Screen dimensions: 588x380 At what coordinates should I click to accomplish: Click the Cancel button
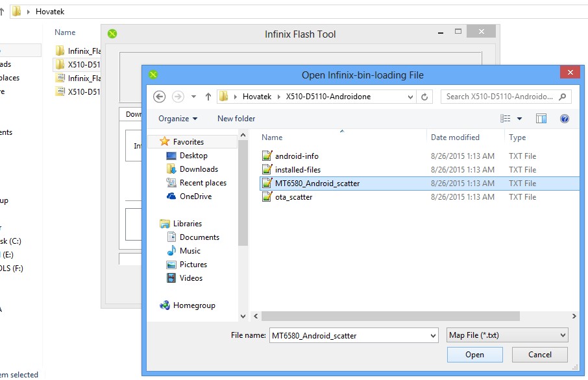click(x=539, y=355)
